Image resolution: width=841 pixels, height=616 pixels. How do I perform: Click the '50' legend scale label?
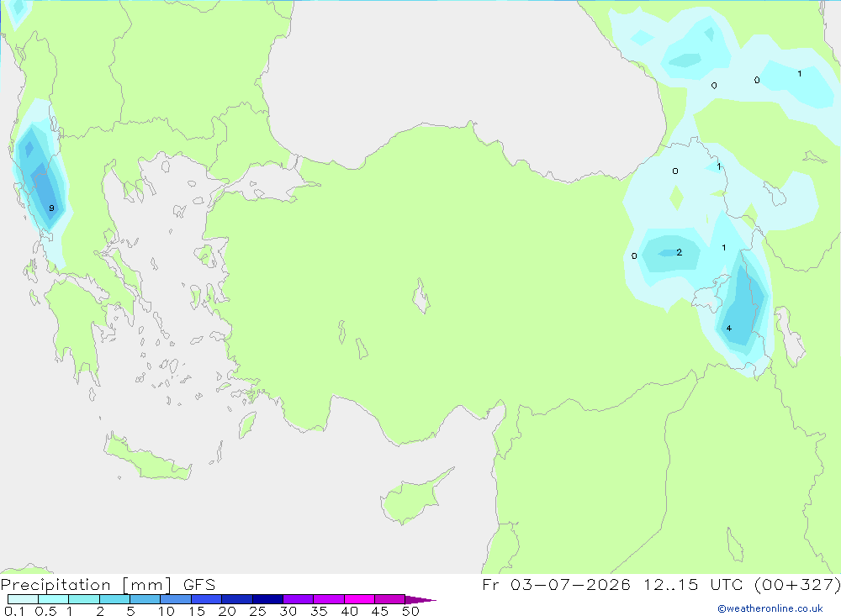[x=410, y=611]
